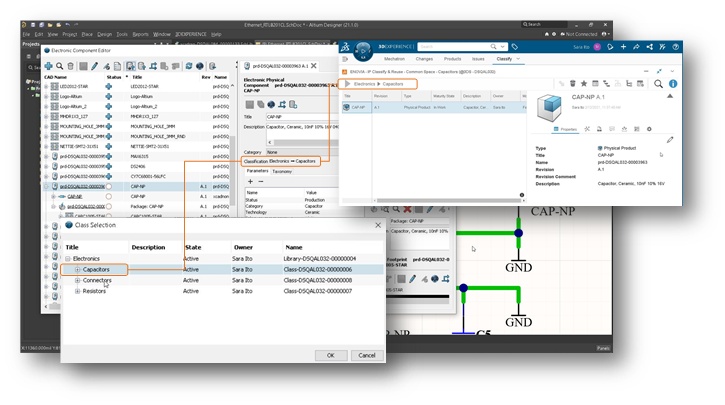
Task: Click the Title field containing CAP-NP
Action: pyautogui.click(x=302, y=117)
